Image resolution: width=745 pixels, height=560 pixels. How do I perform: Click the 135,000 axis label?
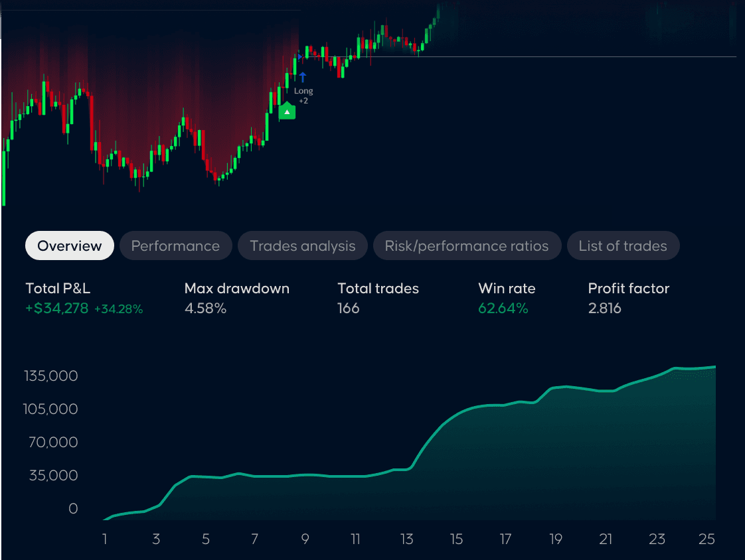[x=50, y=376]
